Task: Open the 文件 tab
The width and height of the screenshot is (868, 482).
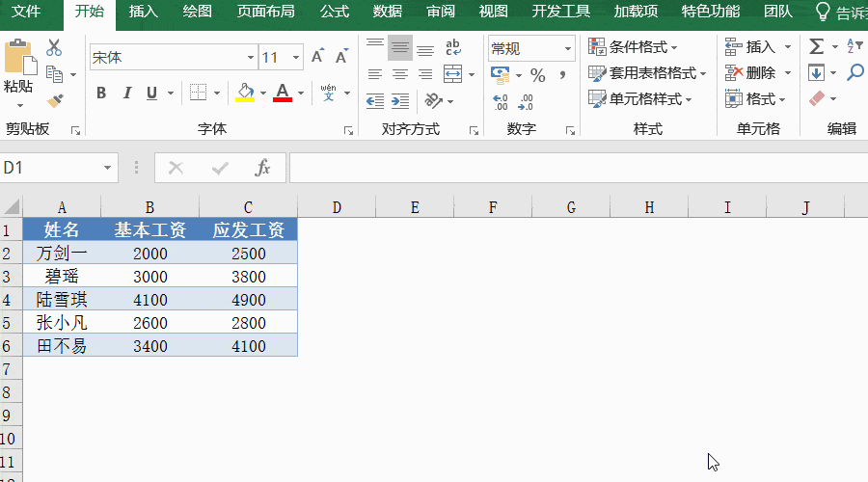Action: pos(26,11)
